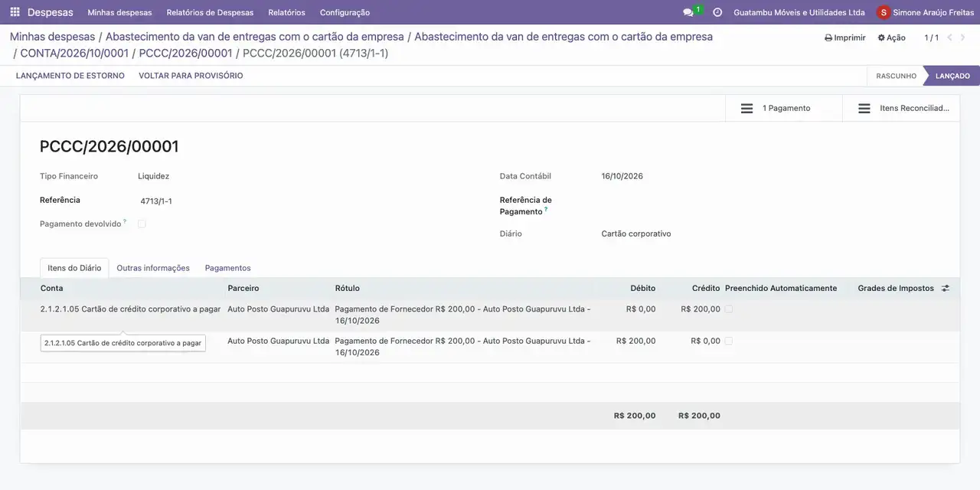Screen dimensions: 980x490
Task: Switch to the Pagamentos tab
Action: coord(228,268)
